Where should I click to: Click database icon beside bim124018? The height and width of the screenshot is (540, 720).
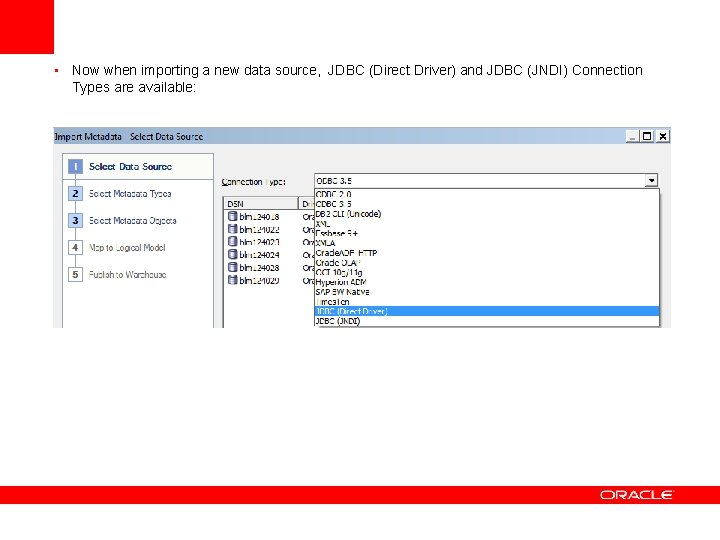[x=233, y=216]
